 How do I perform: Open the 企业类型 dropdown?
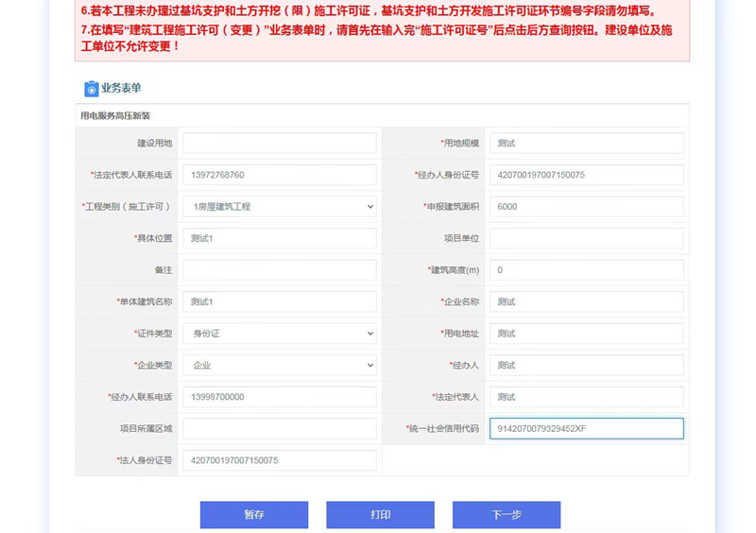(280, 365)
